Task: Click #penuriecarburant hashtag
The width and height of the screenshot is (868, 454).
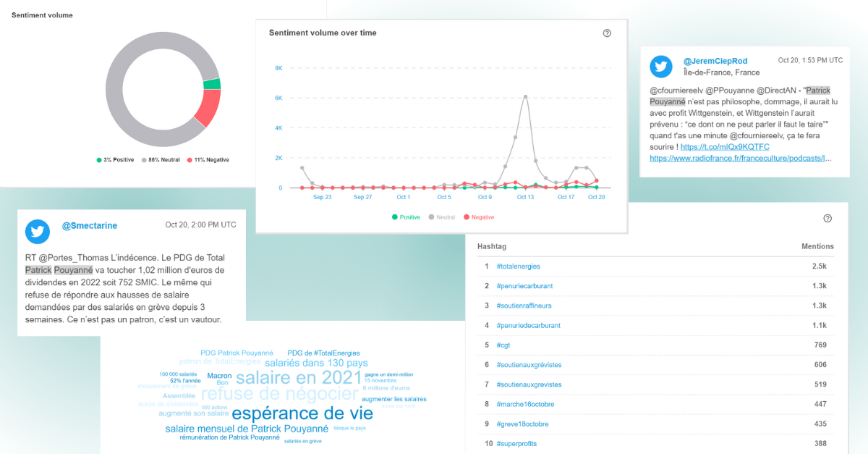Action: (524, 286)
